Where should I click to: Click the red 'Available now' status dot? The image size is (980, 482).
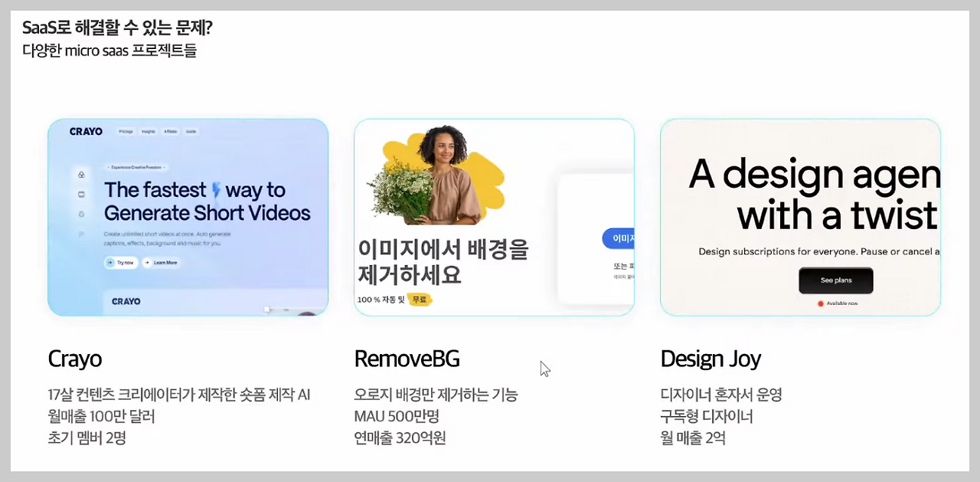click(820, 303)
